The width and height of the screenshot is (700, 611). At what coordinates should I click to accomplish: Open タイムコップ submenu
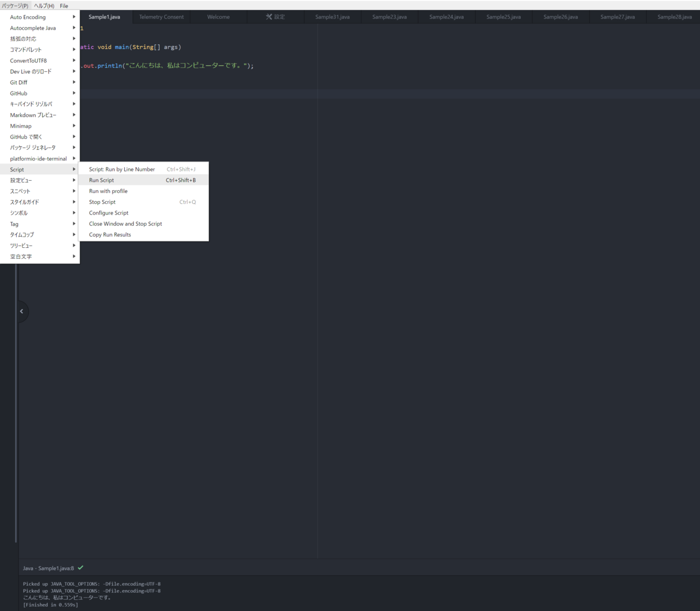40,234
